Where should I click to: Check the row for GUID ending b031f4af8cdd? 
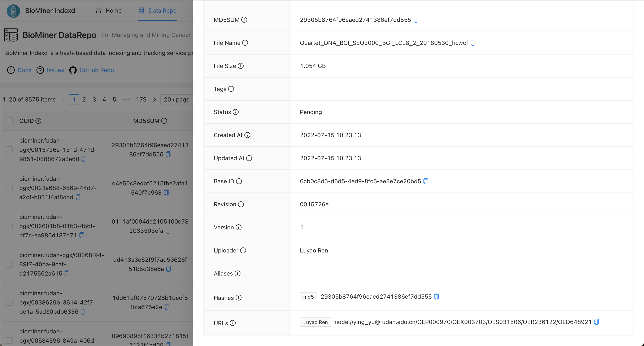(x=9, y=188)
